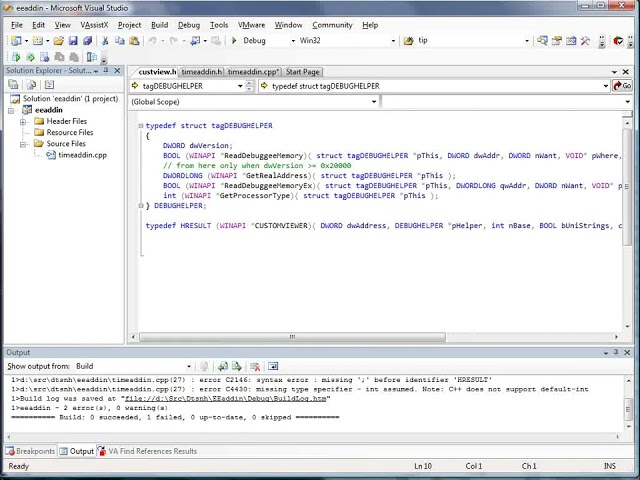
Task: Start debugging with the green play icon
Action: pos(234,40)
